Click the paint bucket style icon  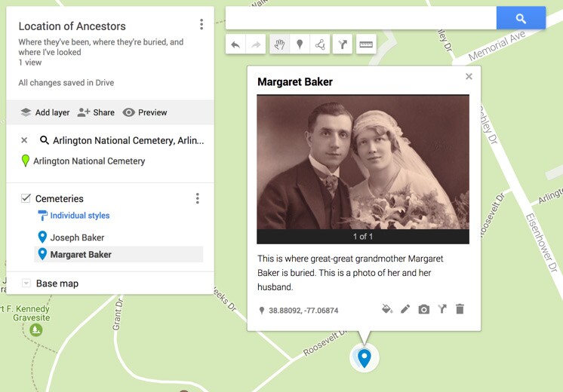point(387,309)
